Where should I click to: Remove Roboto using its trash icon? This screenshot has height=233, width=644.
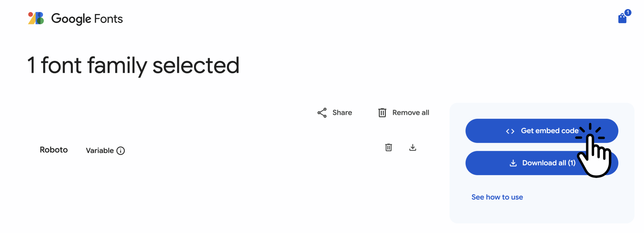click(x=388, y=147)
